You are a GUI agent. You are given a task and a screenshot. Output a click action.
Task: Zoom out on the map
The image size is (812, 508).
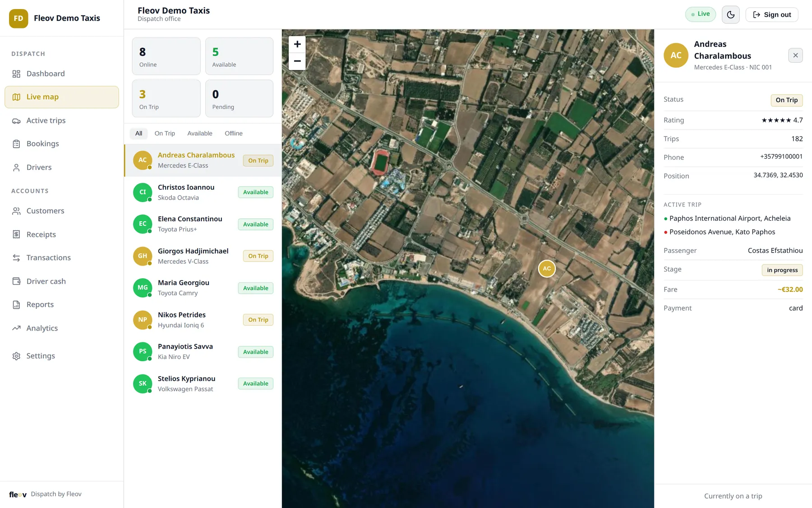click(x=297, y=61)
